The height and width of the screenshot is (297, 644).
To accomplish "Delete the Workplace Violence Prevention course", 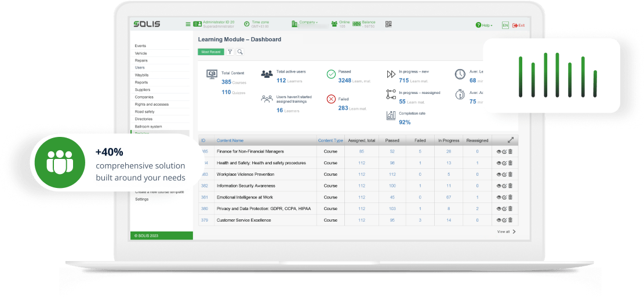I will pyautogui.click(x=510, y=175).
